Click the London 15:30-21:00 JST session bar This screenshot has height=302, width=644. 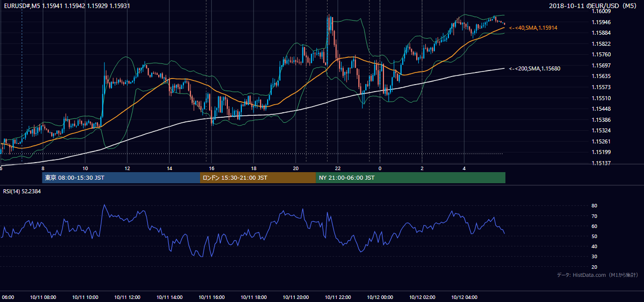[x=258, y=178]
